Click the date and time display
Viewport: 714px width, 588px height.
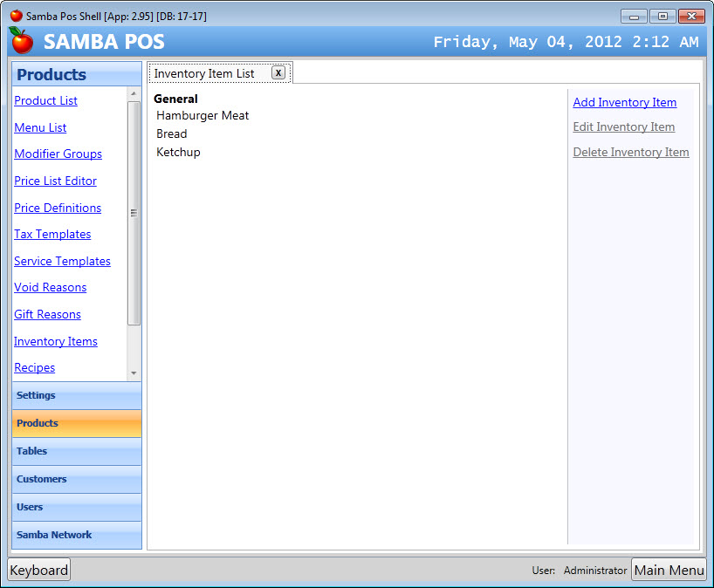pyautogui.click(x=566, y=42)
